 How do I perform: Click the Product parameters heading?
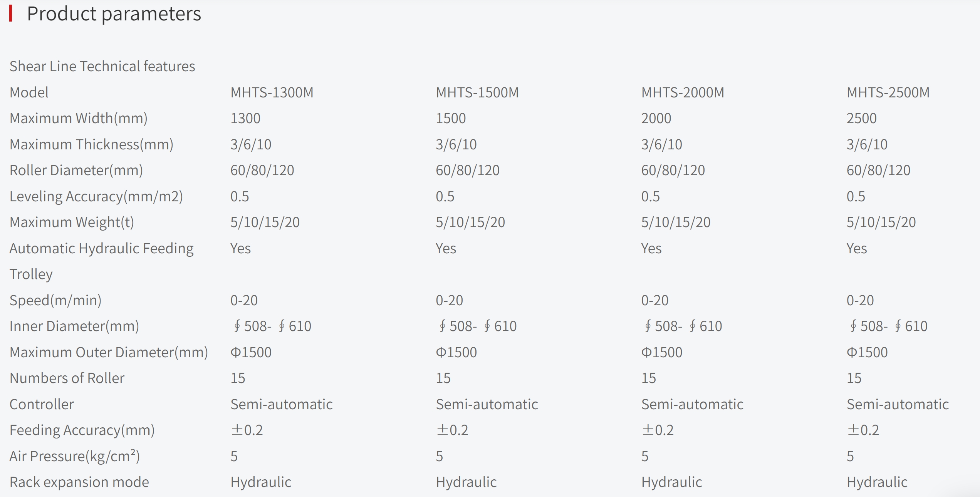pos(114,14)
